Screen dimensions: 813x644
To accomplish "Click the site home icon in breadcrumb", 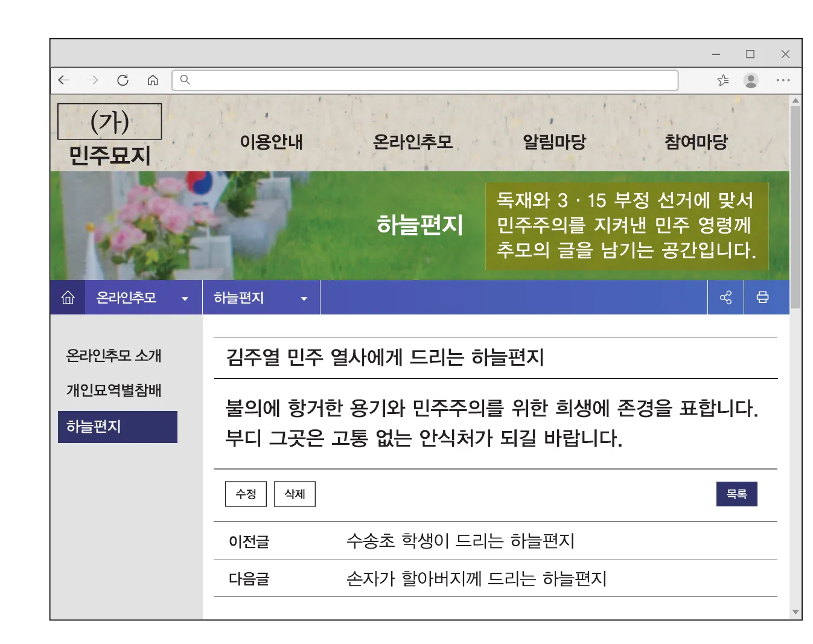I will (x=68, y=298).
